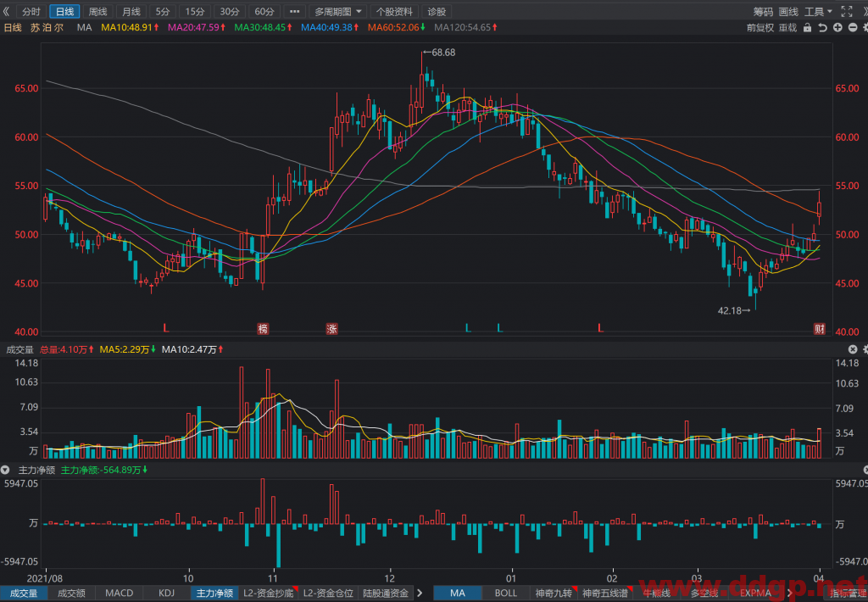The height and width of the screenshot is (602, 868).
Task: Click the MA30:48.45 legend value
Action: tap(263, 27)
